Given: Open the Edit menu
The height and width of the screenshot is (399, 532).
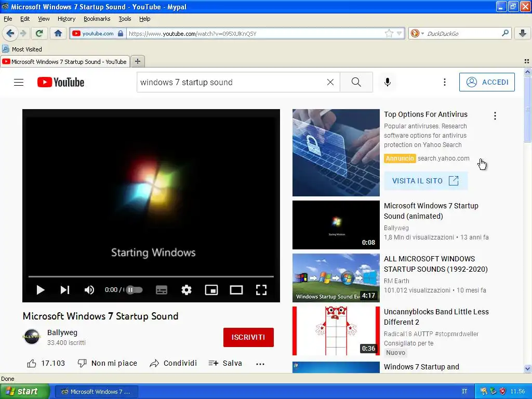Looking at the screenshot, I should pyautogui.click(x=25, y=19).
